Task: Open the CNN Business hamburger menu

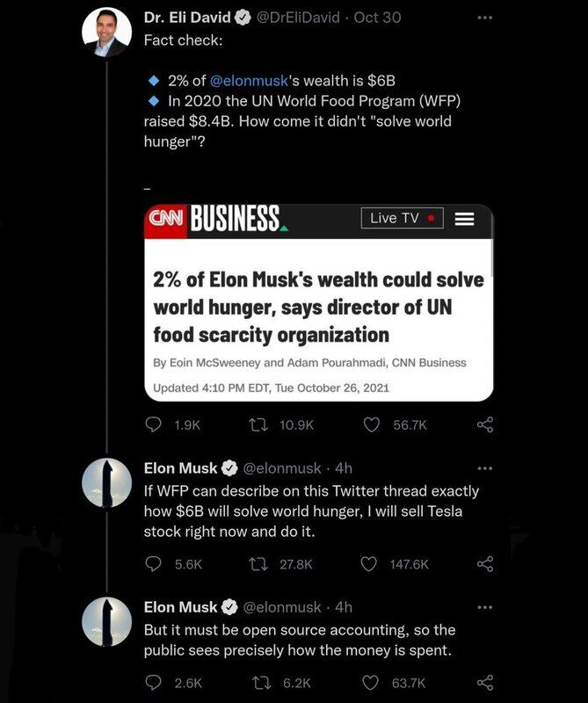Action: pos(464,219)
